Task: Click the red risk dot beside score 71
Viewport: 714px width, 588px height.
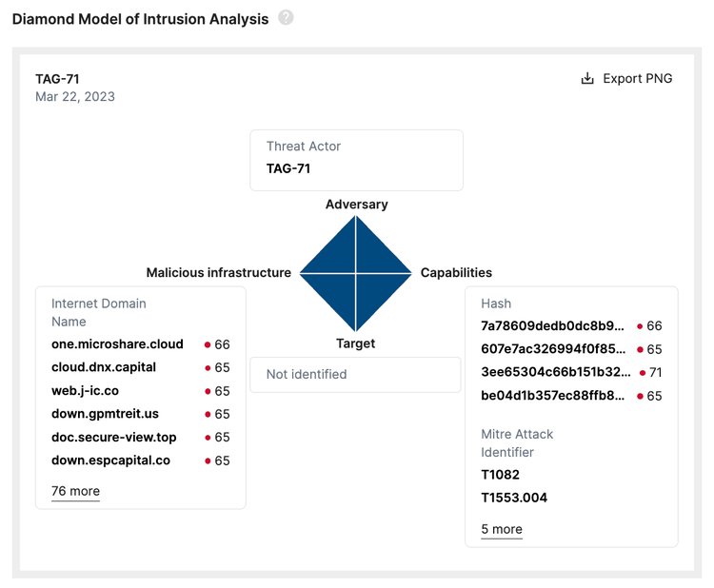Action: pyautogui.click(x=643, y=373)
